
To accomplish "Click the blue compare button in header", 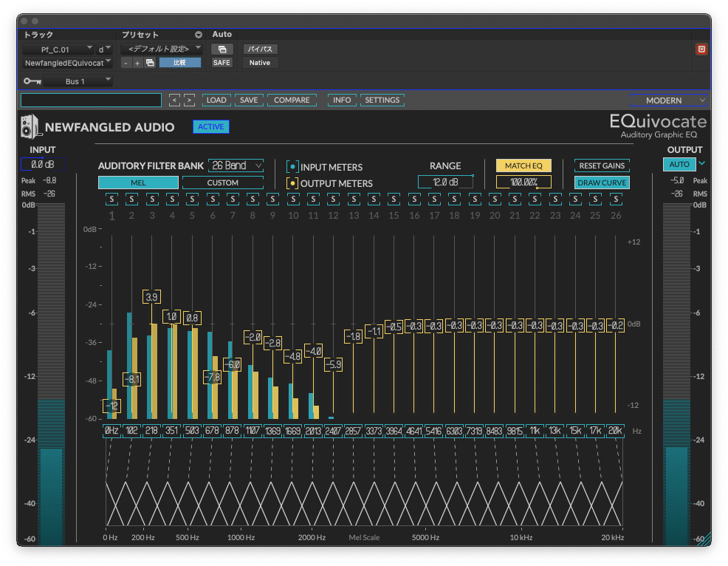I will (x=180, y=63).
